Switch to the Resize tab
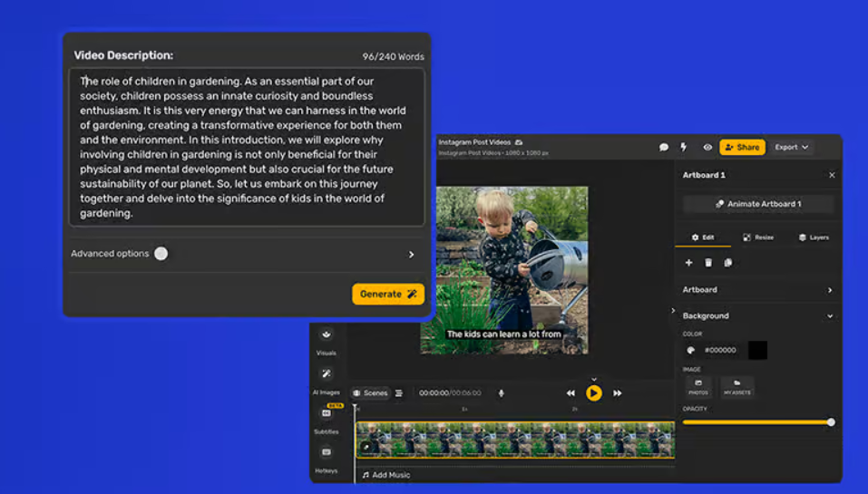Viewport: 868px width, 494px height. click(758, 237)
